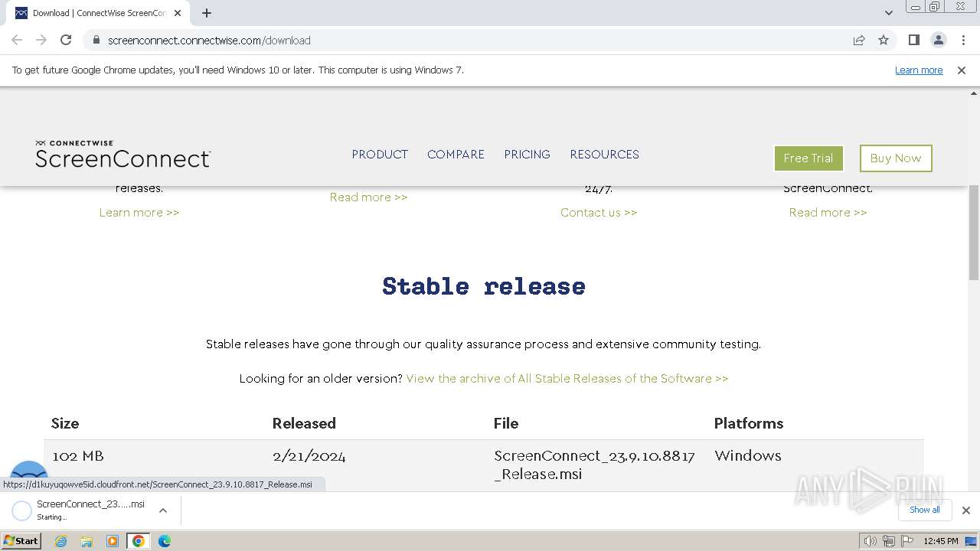This screenshot has width=980, height=551.
Task: Click the Platforms column header
Action: [749, 423]
